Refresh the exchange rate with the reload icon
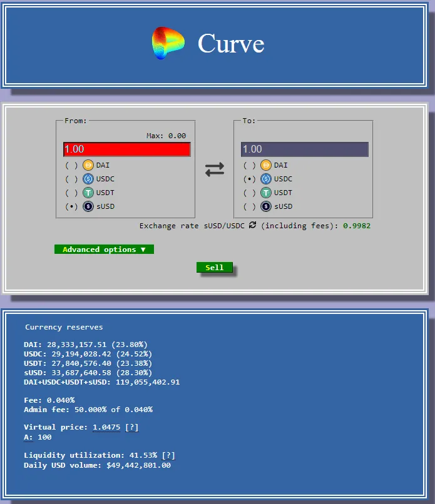The height and width of the screenshot is (504, 435). [253, 225]
